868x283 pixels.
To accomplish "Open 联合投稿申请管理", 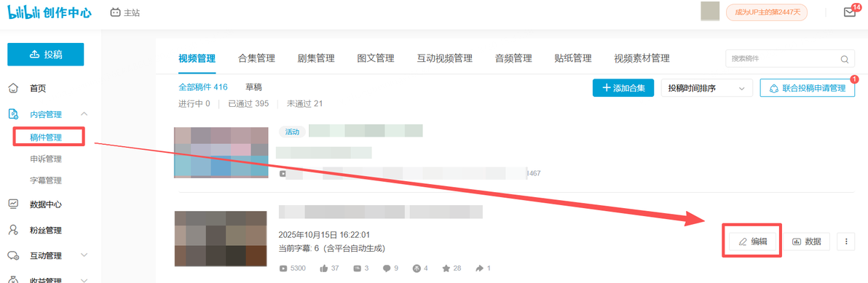I will click(807, 88).
